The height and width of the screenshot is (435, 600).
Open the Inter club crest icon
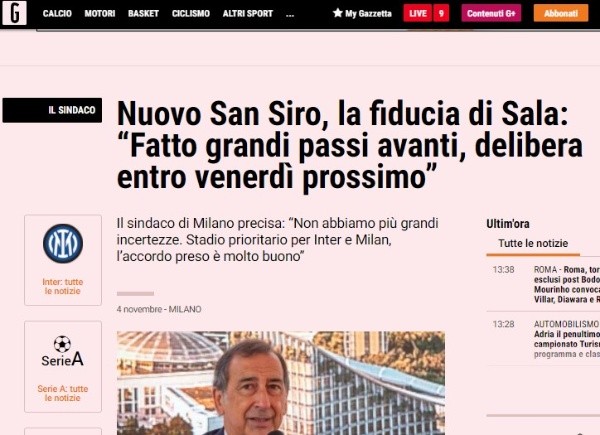(63, 243)
